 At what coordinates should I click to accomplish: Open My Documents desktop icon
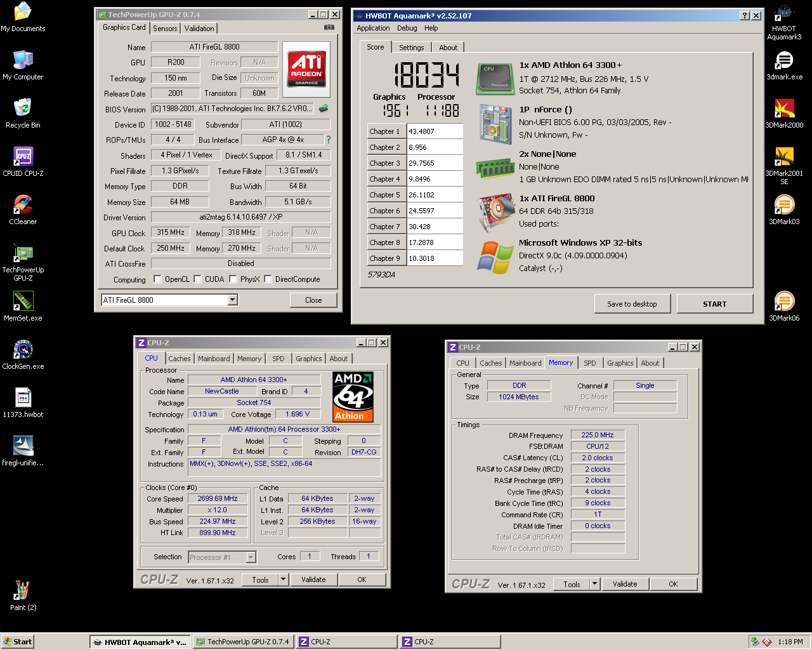point(23,17)
